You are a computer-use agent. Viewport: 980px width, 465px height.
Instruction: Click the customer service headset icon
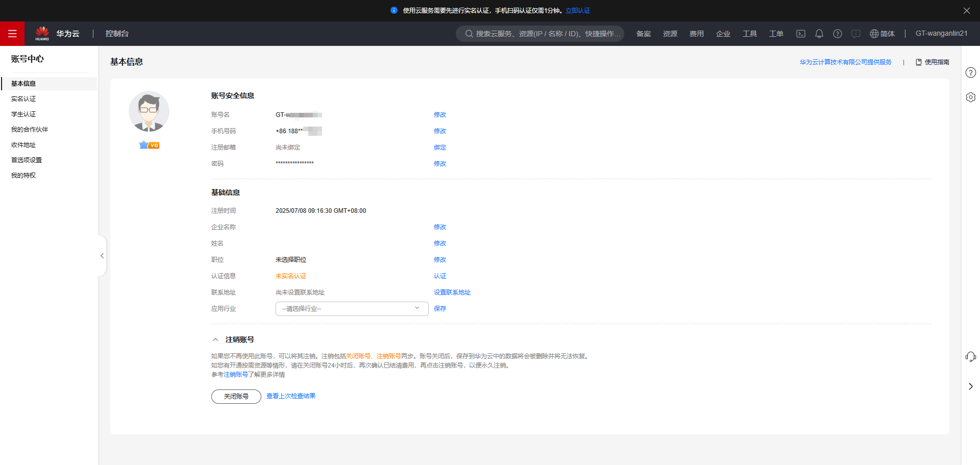coord(970,357)
